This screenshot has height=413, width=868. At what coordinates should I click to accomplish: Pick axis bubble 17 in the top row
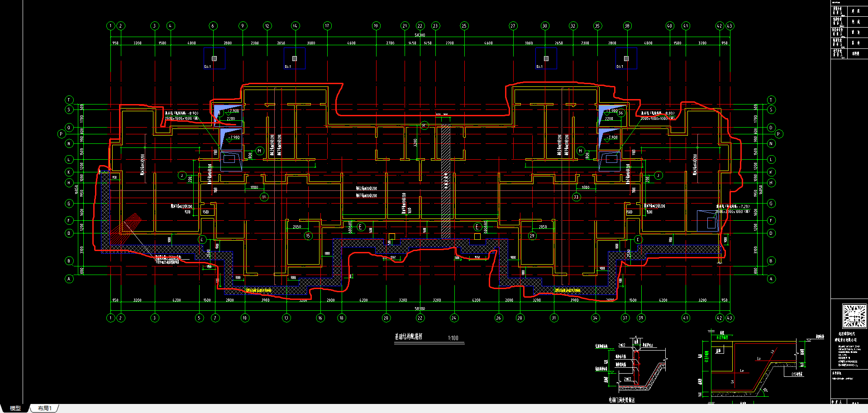(x=327, y=26)
